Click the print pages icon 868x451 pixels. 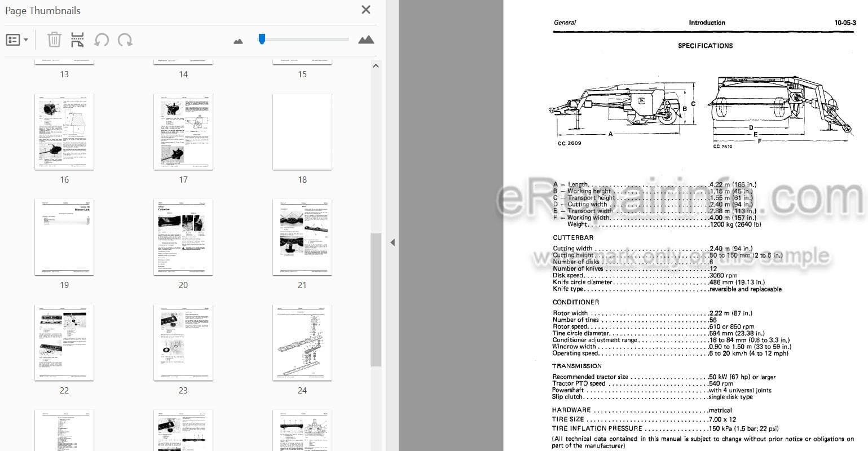click(77, 40)
